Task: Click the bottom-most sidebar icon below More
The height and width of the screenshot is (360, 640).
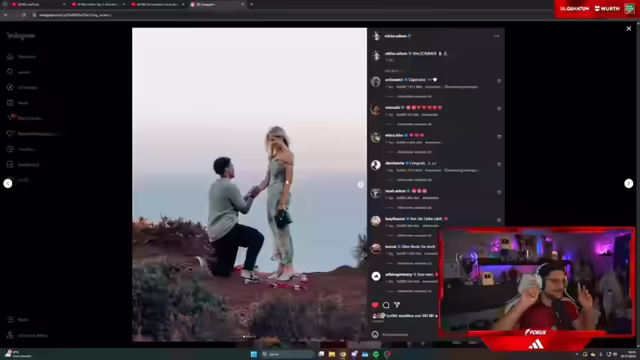Action: pyautogui.click(x=10, y=335)
